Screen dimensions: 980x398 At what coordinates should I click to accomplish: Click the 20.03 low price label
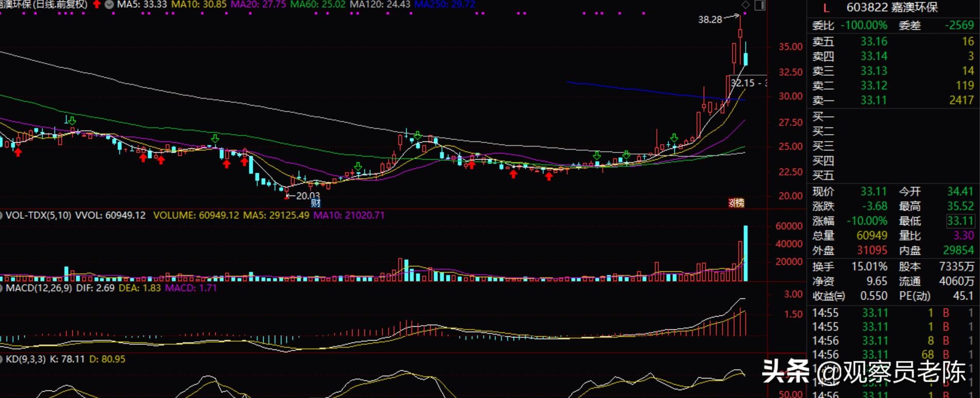[x=308, y=195]
